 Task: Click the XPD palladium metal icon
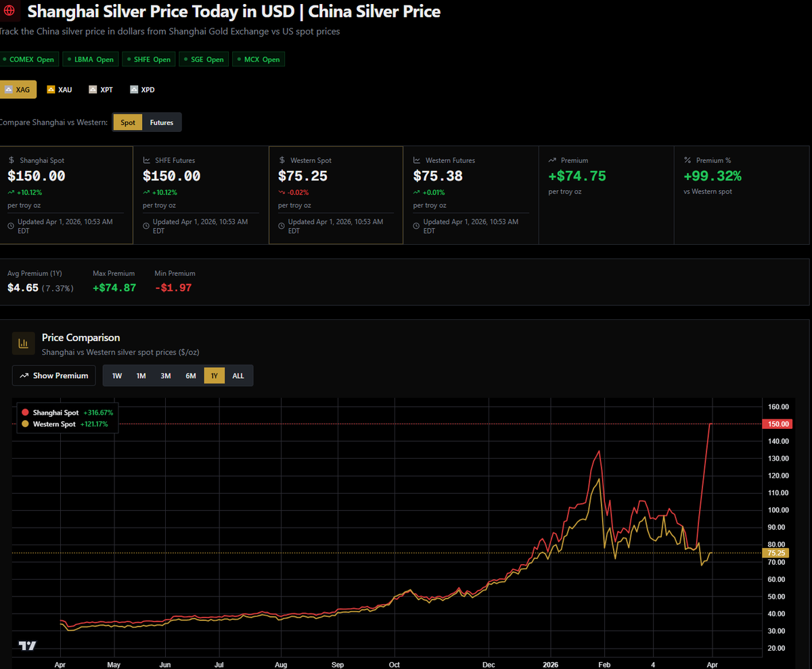point(133,89)
